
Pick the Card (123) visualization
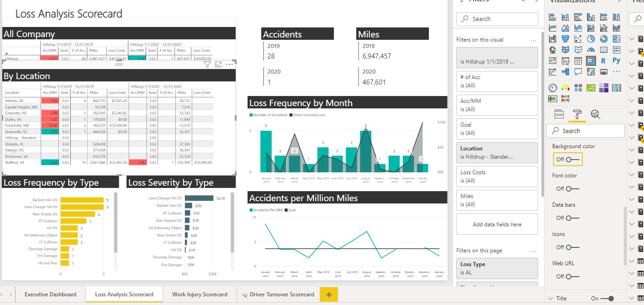tap(603, 50)
